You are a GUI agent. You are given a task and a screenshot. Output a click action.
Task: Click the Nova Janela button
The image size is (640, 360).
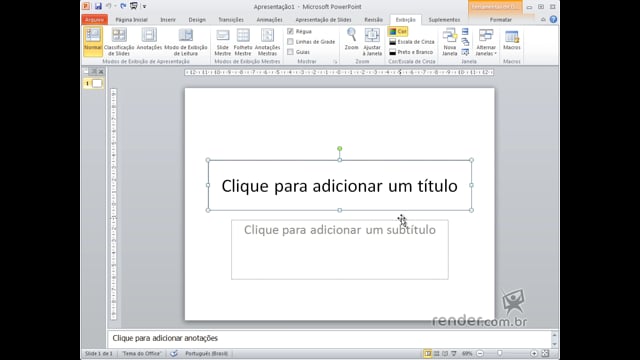point(449,41)
